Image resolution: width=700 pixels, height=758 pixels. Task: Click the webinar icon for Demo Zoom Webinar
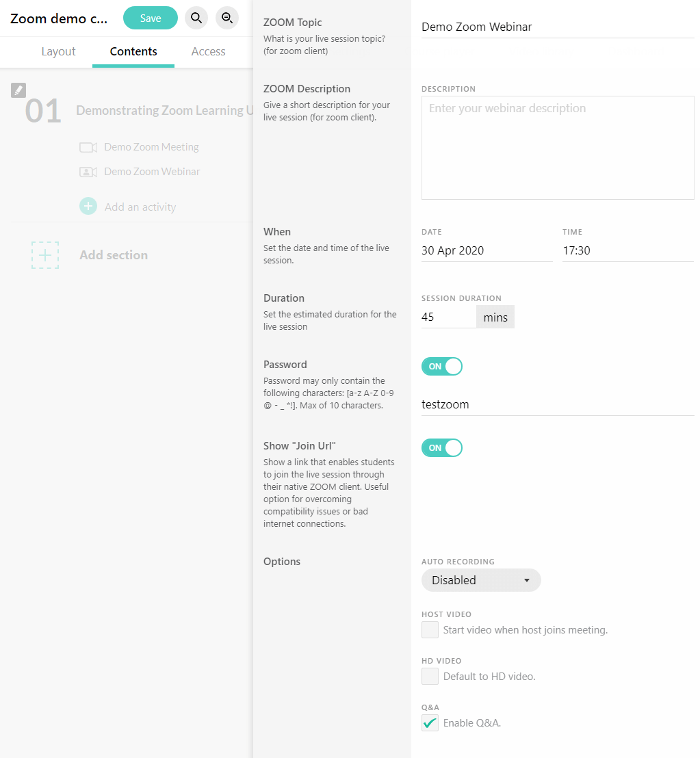point(88,172)
